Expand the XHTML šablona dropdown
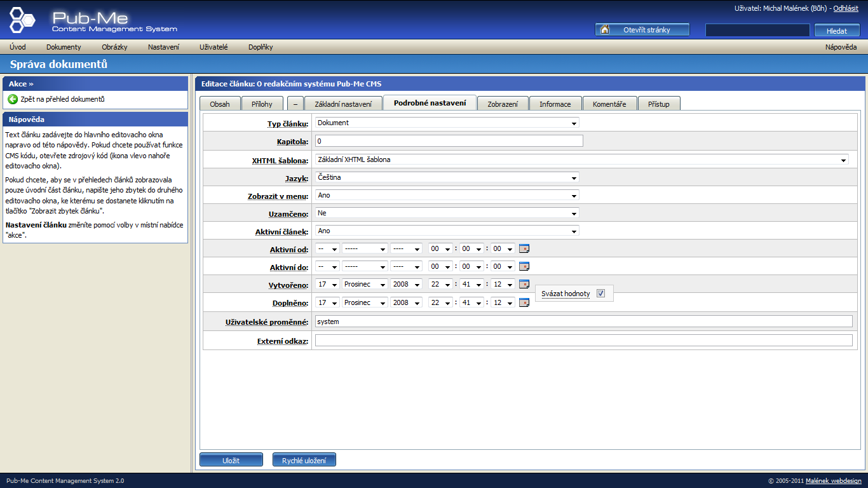 point(582,160)
